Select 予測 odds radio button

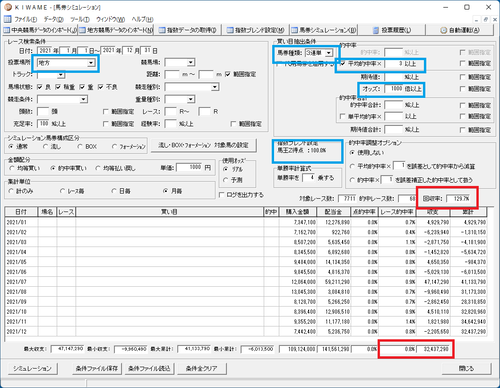(225, 180)
